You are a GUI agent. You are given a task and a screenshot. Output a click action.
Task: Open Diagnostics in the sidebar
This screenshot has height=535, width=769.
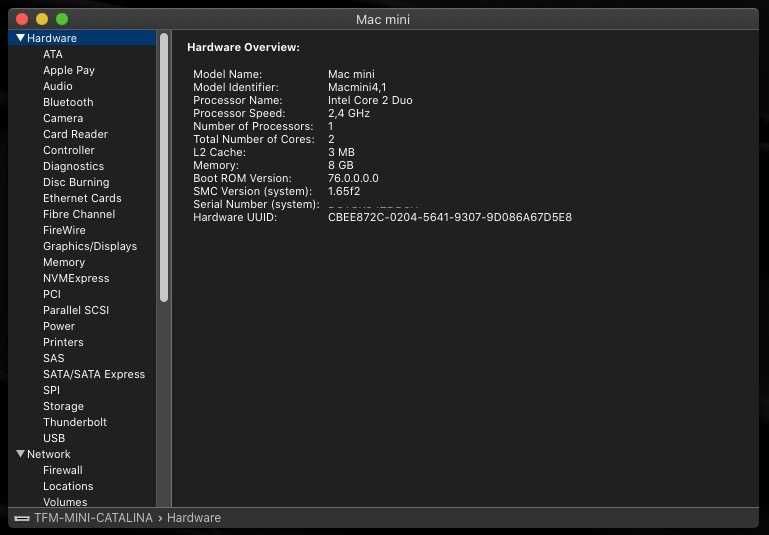click(73, 166)
